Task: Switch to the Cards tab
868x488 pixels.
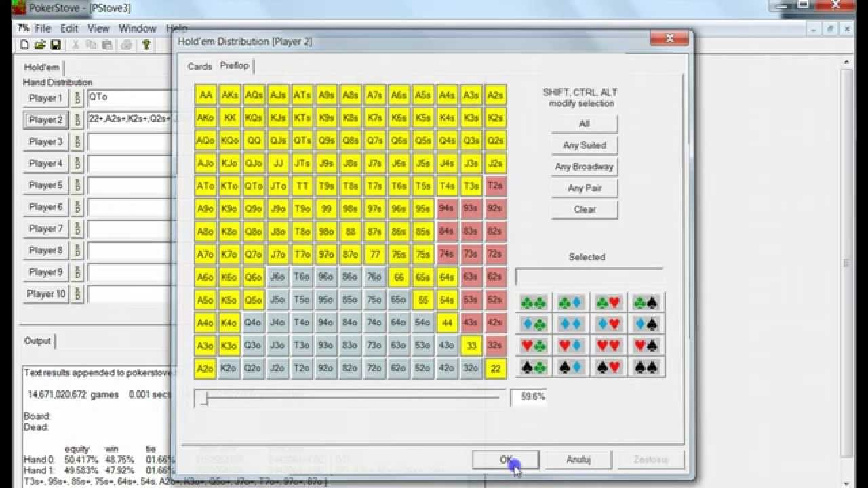Action: click(x=200, y=66)
